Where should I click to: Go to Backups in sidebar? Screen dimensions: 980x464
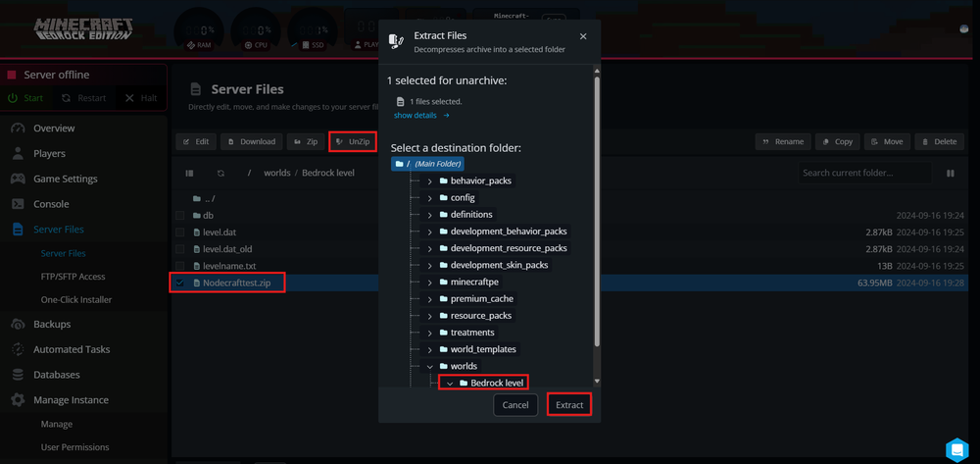pos(51,324)
